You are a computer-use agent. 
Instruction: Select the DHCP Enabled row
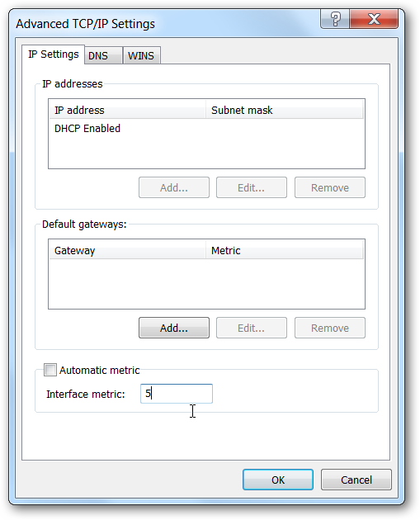coord(206,128)
